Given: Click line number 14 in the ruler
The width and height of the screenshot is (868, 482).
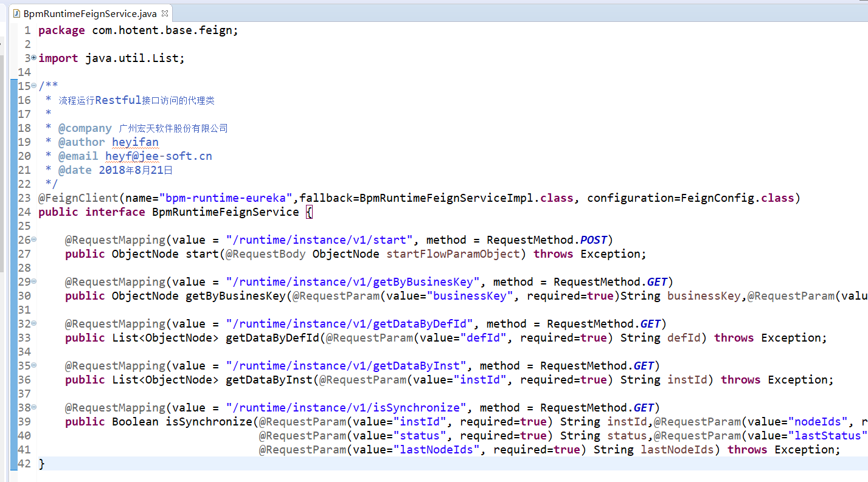Looking at the screenshot, I should pos(24,72).
